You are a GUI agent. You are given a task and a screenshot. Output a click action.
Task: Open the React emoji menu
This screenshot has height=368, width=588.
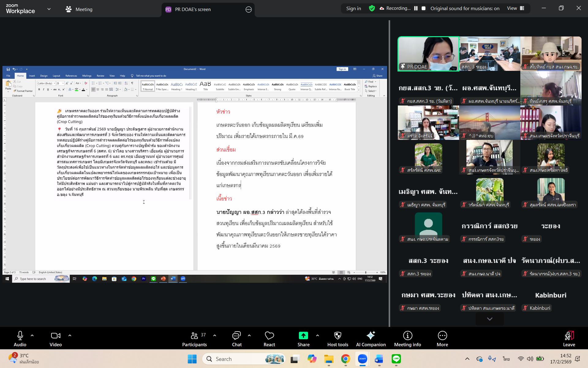pos(269,339)
